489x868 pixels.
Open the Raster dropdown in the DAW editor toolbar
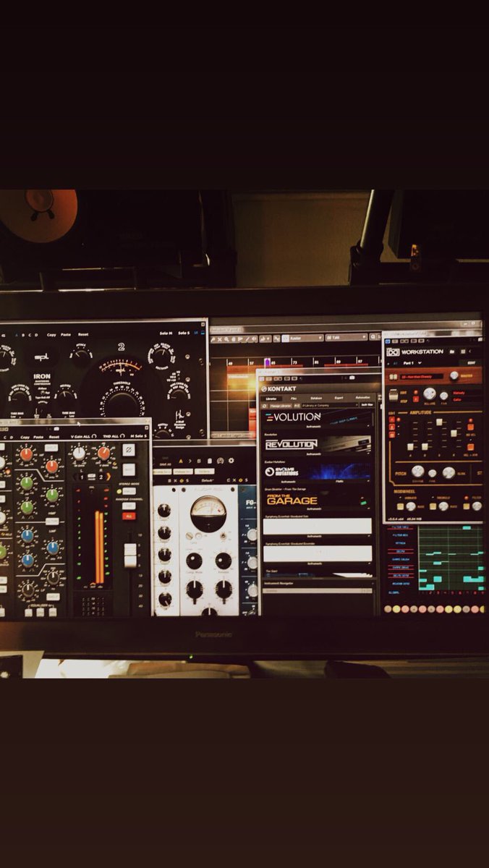click(x=301, y=338)
